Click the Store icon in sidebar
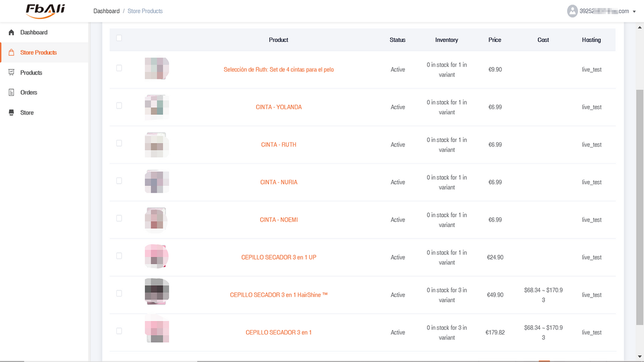 point(12,113)
